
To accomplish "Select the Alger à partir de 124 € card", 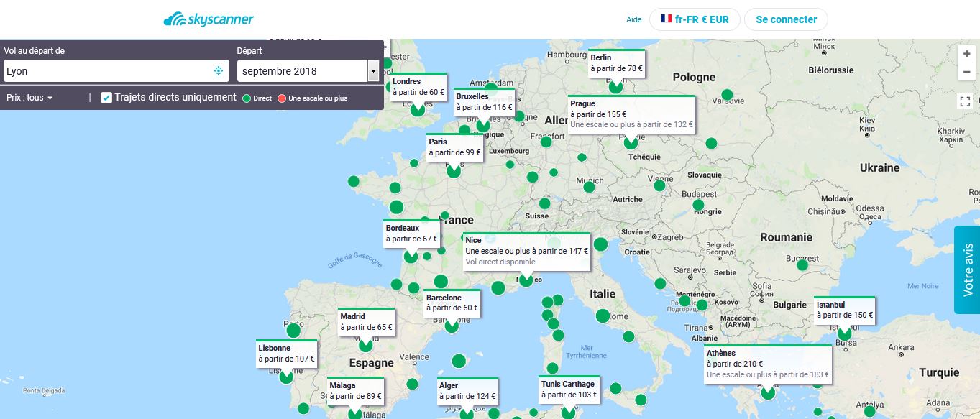I will pos(467,391).
